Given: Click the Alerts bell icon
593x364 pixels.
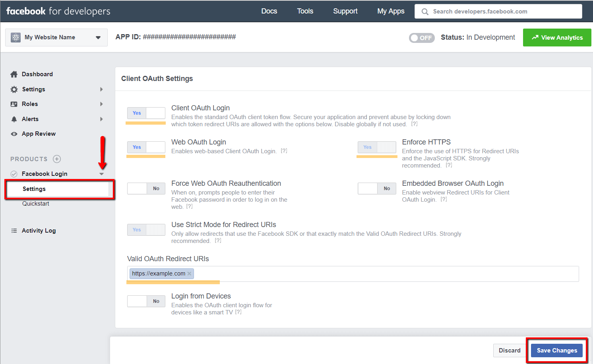Looking at the screenshot, I should pos(14,119).
